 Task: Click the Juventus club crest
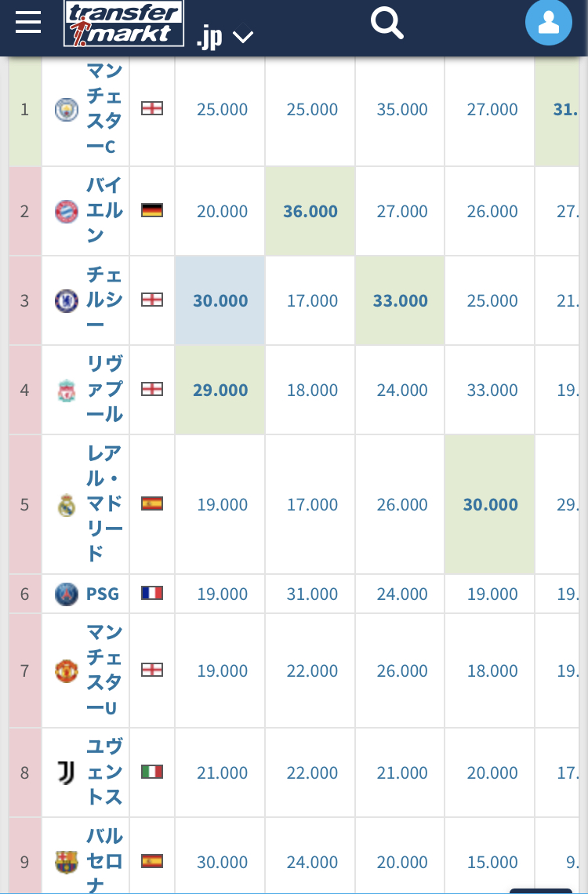click(67, 772)
